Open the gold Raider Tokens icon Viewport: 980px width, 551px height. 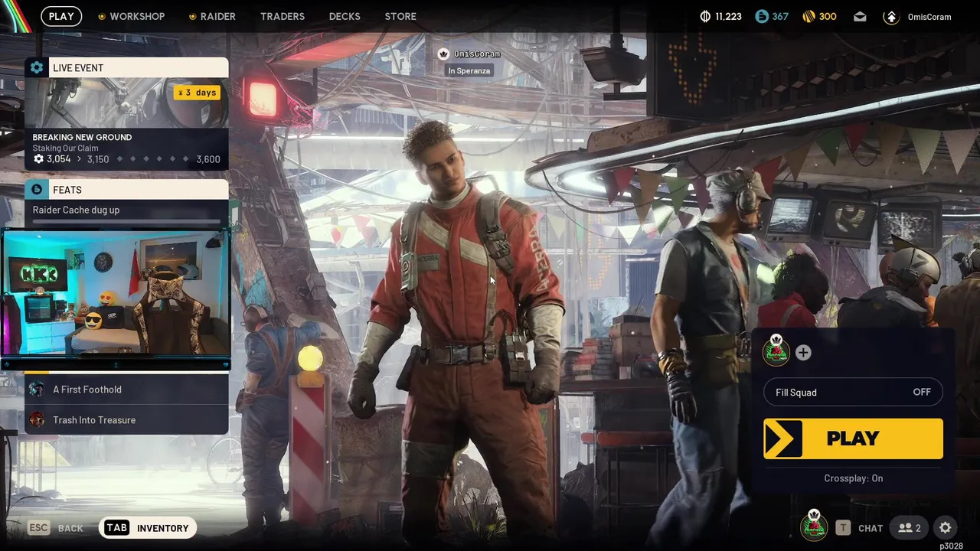point(808,16)
